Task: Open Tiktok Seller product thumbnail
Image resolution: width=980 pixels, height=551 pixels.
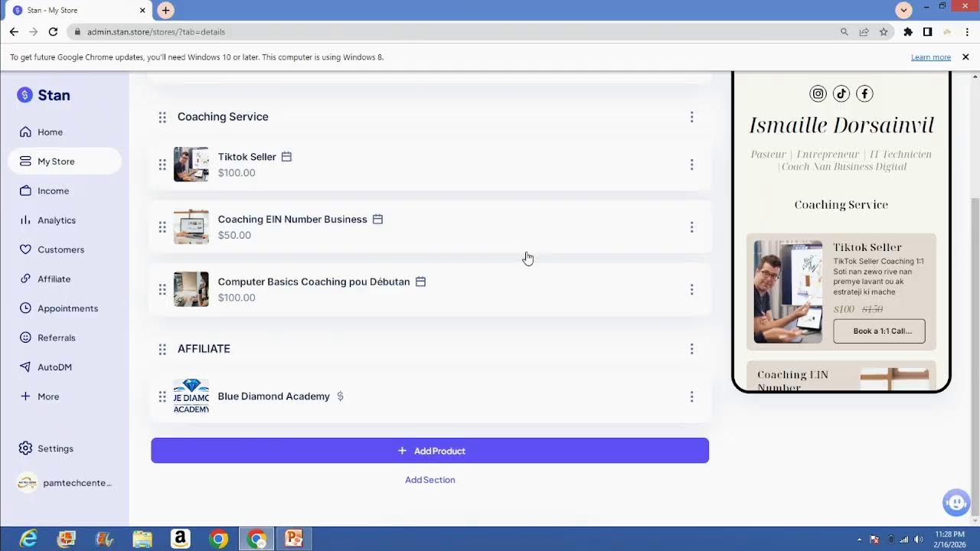Action: pyautogui.click(x=191, y=165)
